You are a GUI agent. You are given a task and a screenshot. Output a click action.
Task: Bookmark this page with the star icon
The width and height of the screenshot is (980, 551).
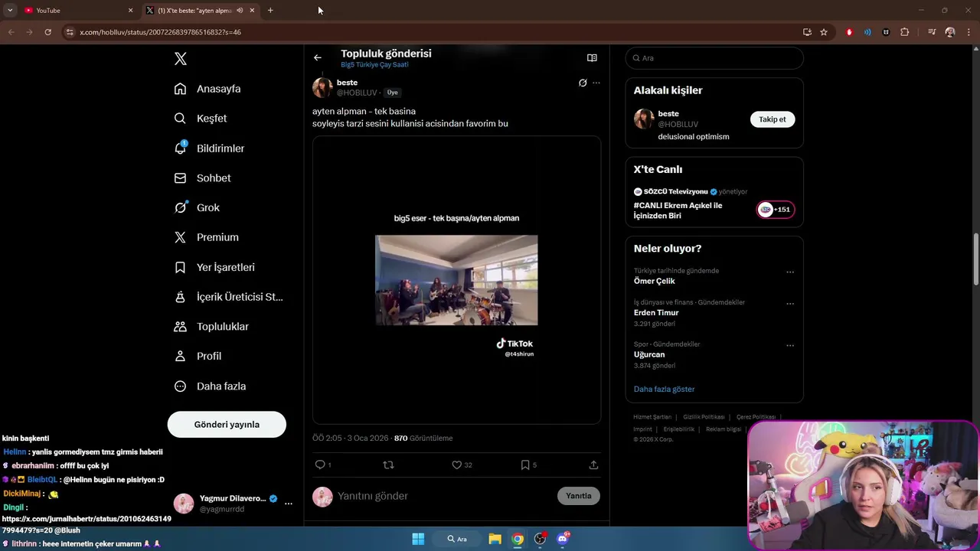tap(824, 32)
